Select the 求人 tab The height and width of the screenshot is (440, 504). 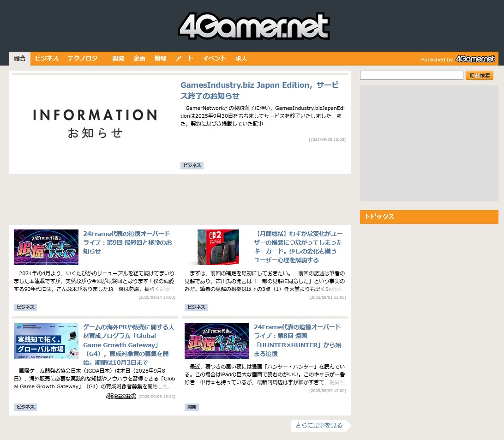[241, 59]
